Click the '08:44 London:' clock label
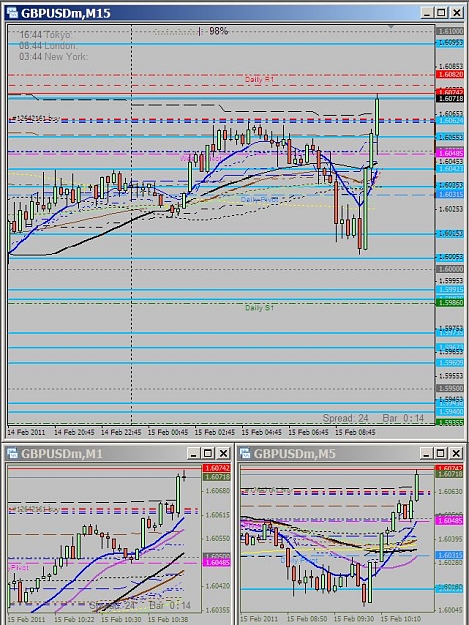The image size is (469, 625). [48, 46]
